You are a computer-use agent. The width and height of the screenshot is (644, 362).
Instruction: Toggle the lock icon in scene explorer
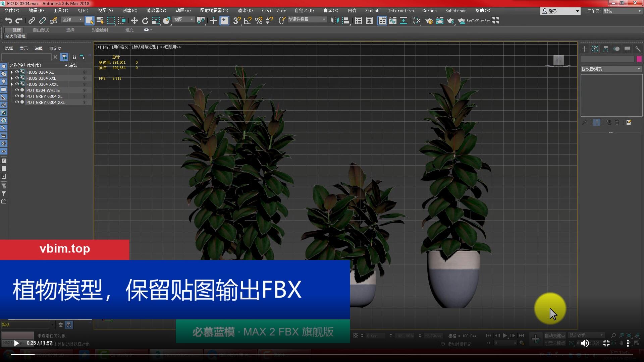point(74,57)
